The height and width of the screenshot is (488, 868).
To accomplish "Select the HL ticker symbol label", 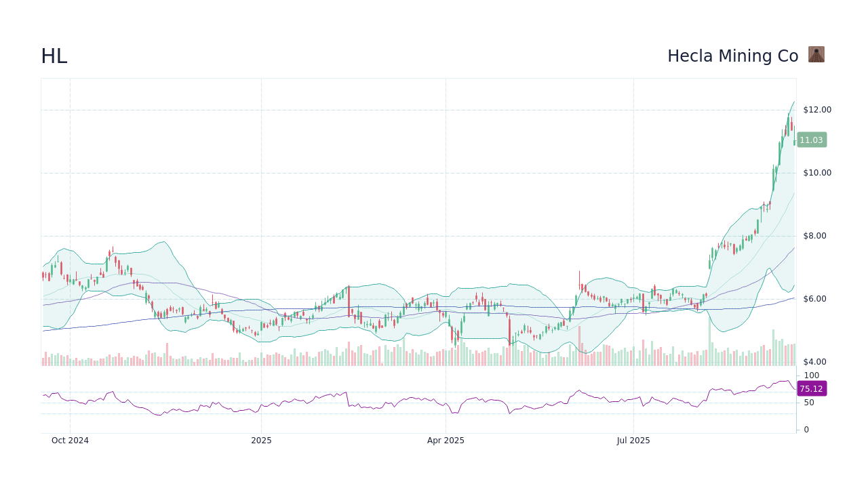I will point(54,56).
